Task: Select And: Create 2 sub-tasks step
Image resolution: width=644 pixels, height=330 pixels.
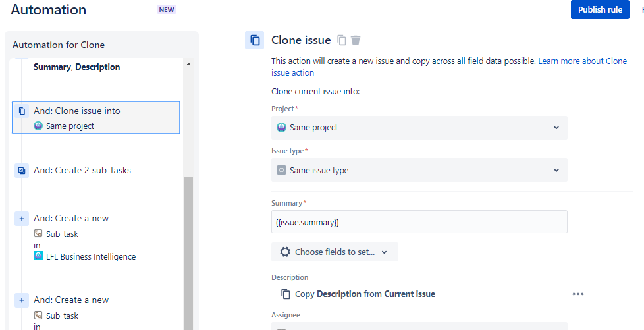Action: point(96,170)
